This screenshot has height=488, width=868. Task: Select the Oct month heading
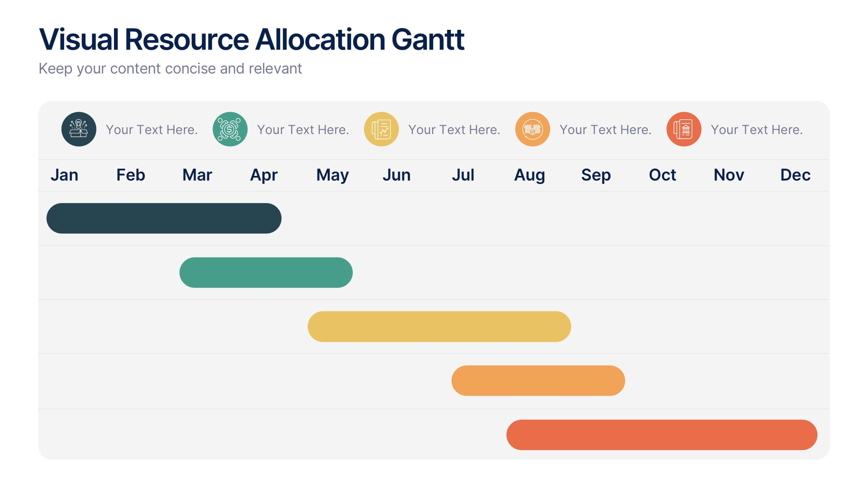pos(662,175)
